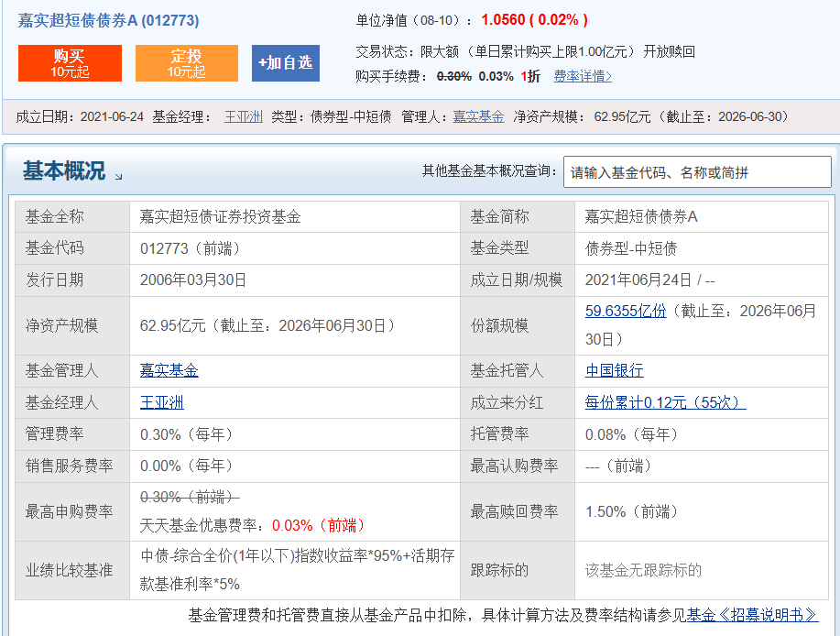The width and height of the screenshot is (840, 636).
Task: Open manager 王亚洲 link in header bar
Action: tap(244, 116)
